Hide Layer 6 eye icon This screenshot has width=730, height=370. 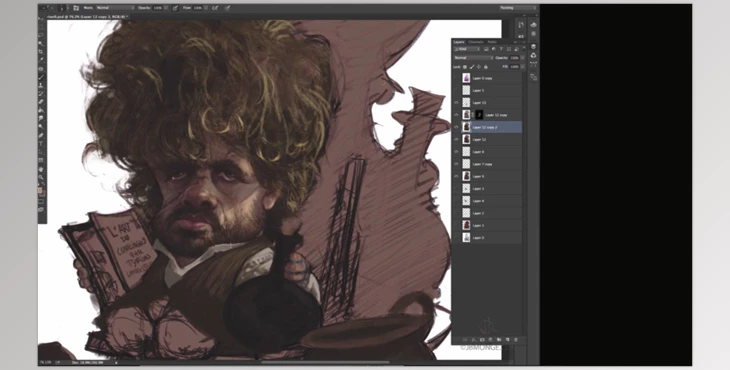(456, 176)
